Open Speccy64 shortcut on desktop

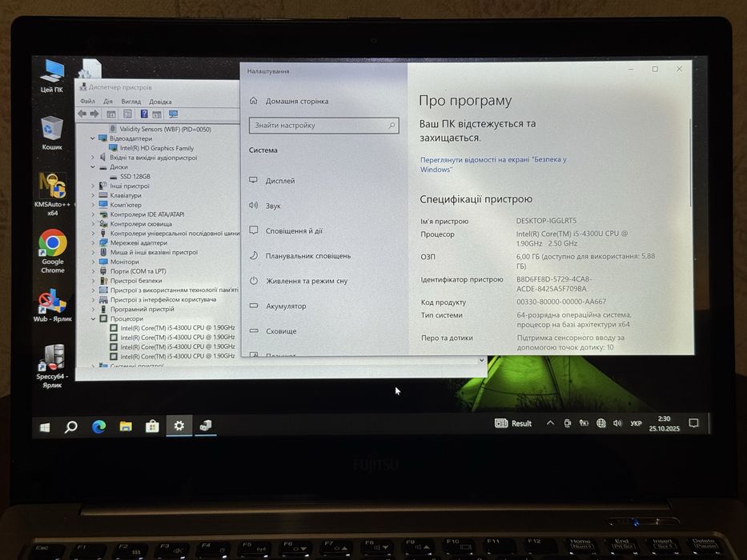point(52,366)
